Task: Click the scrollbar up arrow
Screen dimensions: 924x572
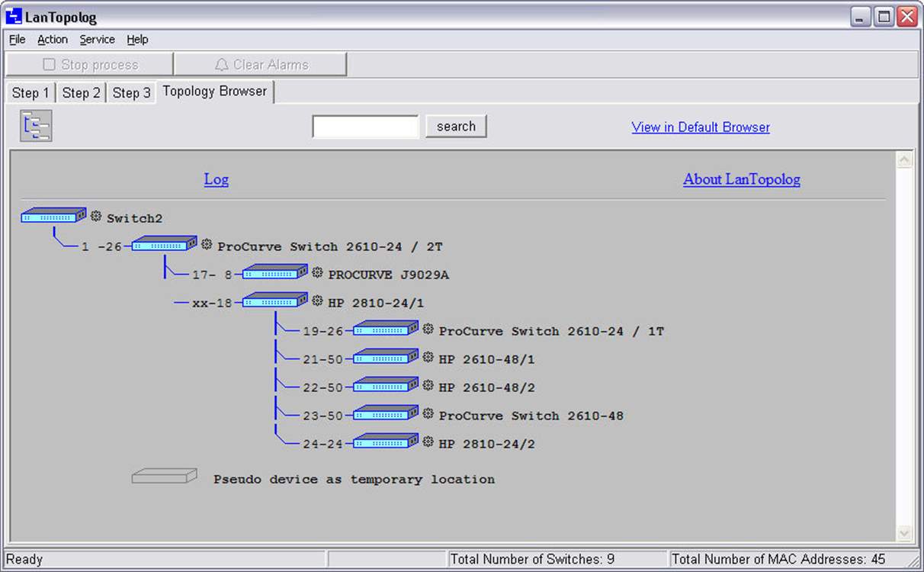Action: coord(904,160)
